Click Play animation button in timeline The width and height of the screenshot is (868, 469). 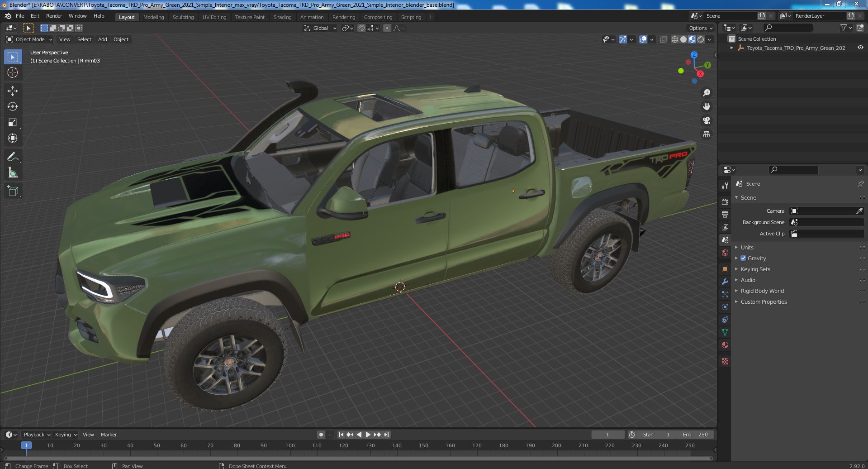(368, 435)
